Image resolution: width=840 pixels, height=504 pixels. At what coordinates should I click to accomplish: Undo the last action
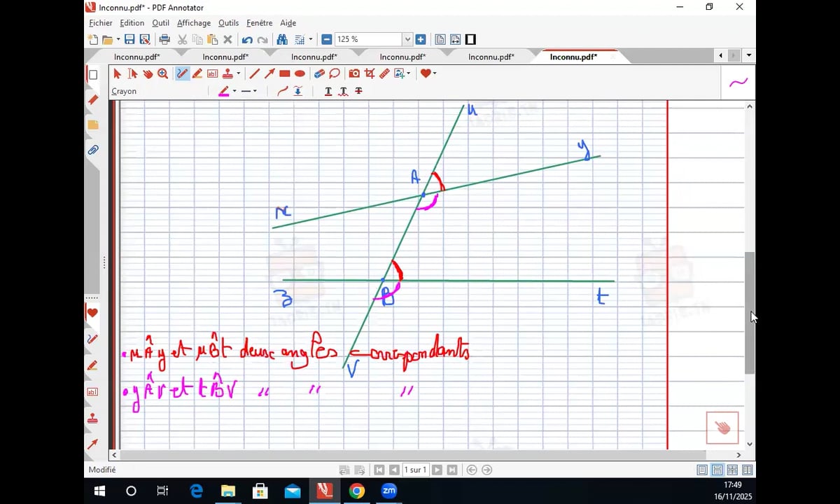pos(247,40)
